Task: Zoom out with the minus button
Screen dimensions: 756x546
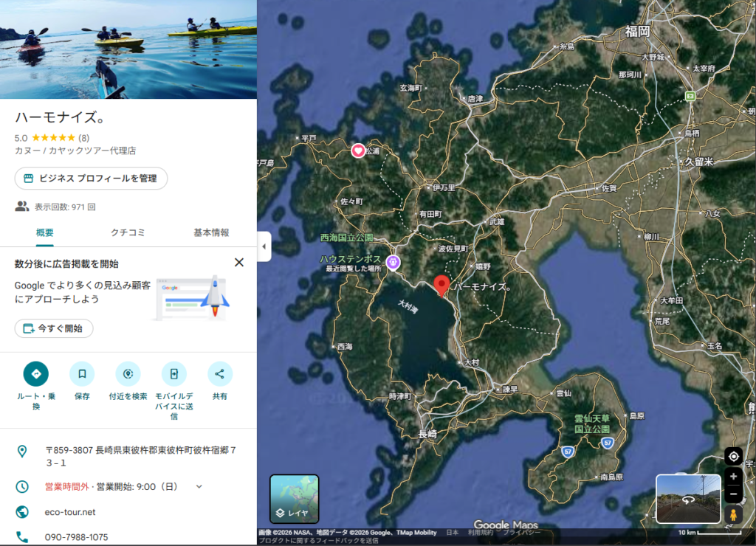Action: coord(733,494)
